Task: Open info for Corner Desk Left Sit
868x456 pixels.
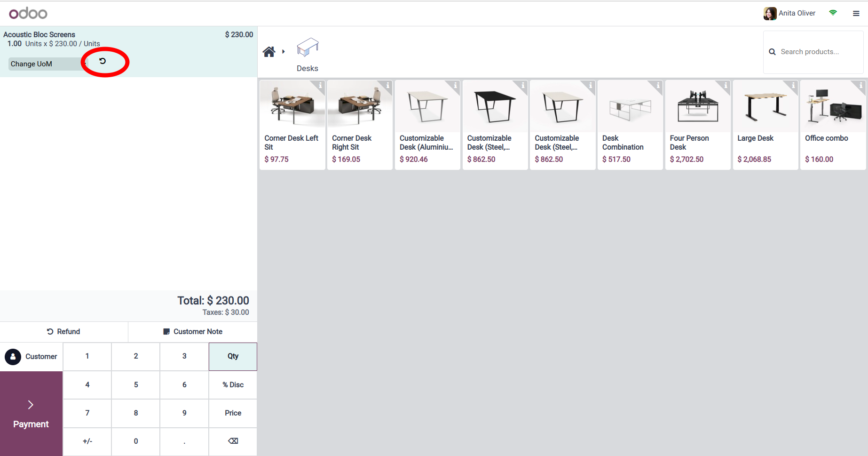Action: [320, 85]
